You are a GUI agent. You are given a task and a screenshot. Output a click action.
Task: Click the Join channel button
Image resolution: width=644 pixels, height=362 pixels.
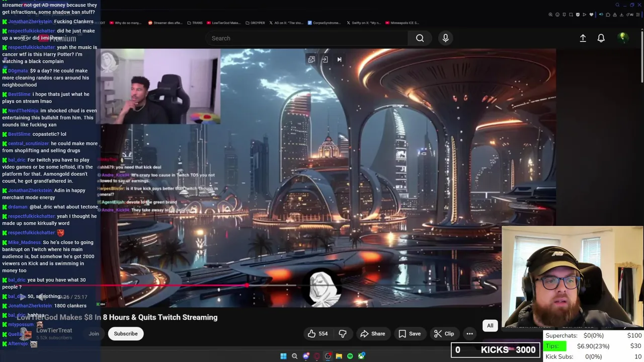click(x=94, y=334)
